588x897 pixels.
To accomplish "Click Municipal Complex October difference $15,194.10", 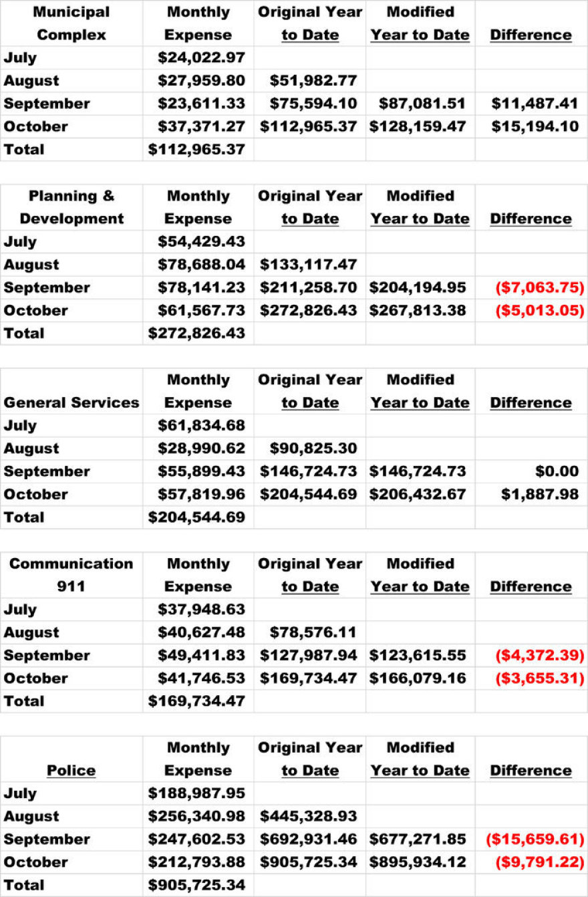I will coord(535,126).
